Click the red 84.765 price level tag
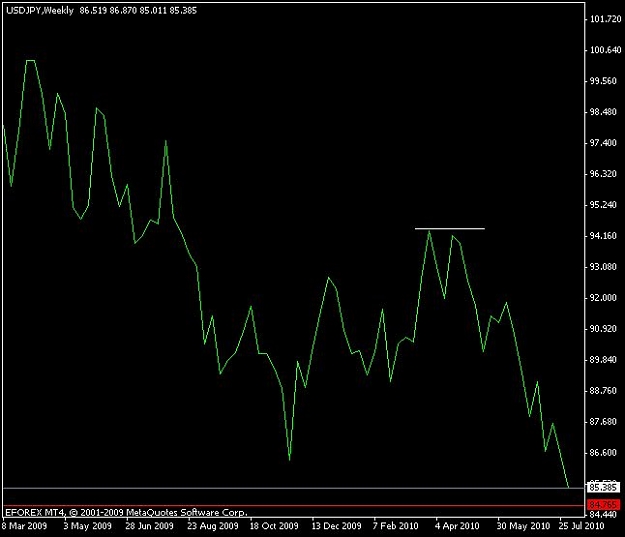 point(603,505)
